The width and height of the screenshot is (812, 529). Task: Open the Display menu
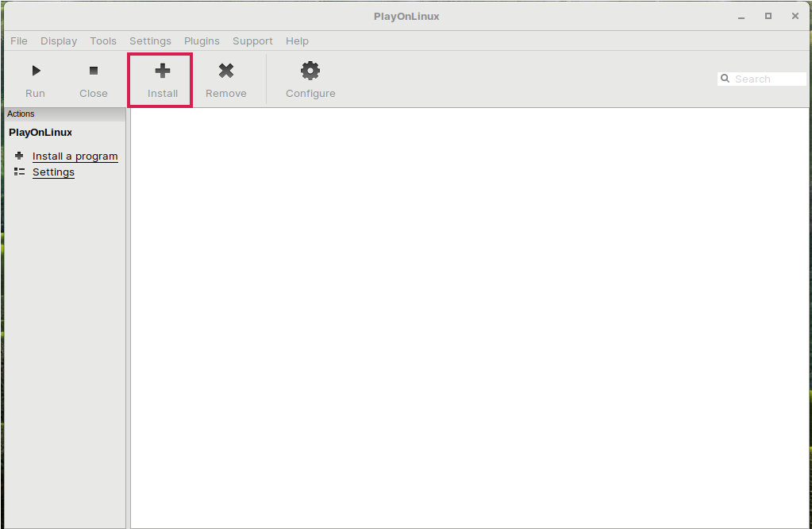coord(59,41)
